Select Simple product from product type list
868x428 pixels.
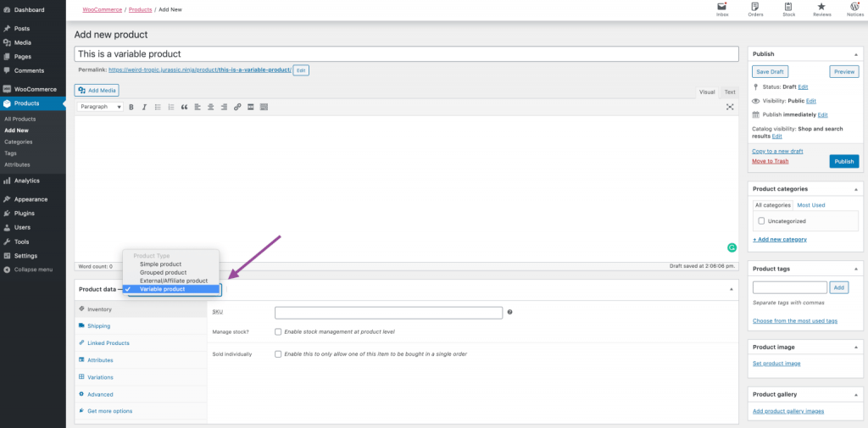(x=160, y=264)
